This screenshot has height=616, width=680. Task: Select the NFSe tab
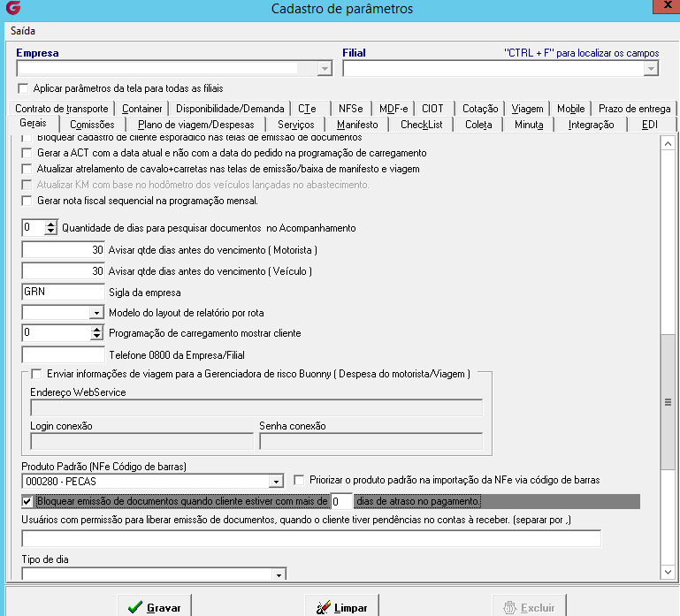[x=350, y=109]
